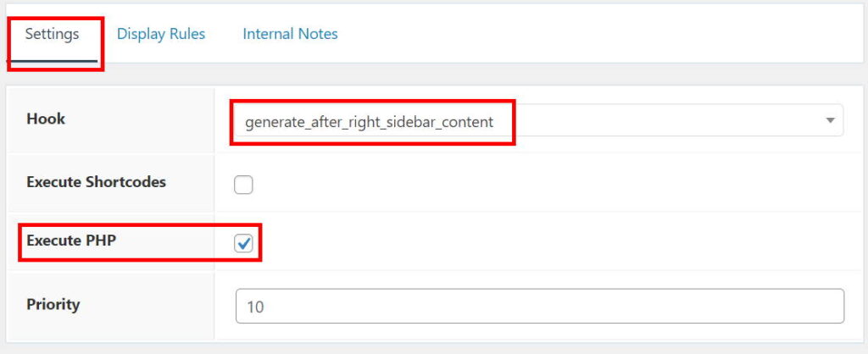Click the Internal Notes link text

pyautogui.click(x=290, y=35)
